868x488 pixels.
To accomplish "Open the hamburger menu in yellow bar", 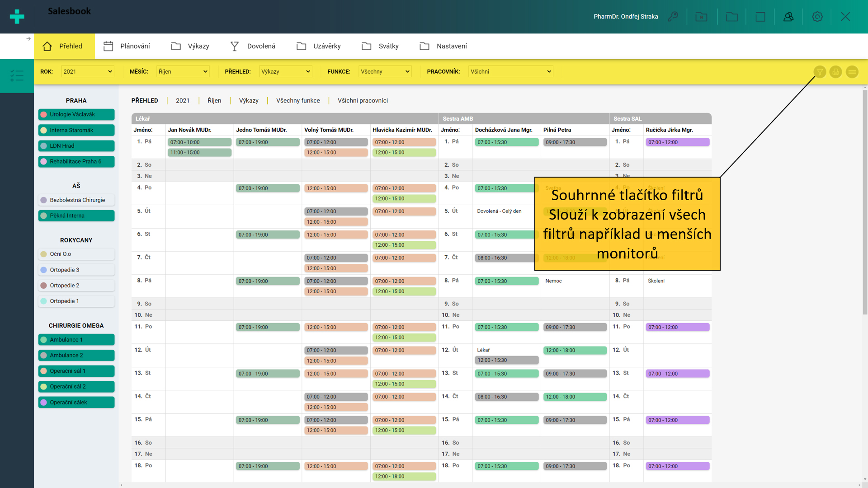I will 852,72.
